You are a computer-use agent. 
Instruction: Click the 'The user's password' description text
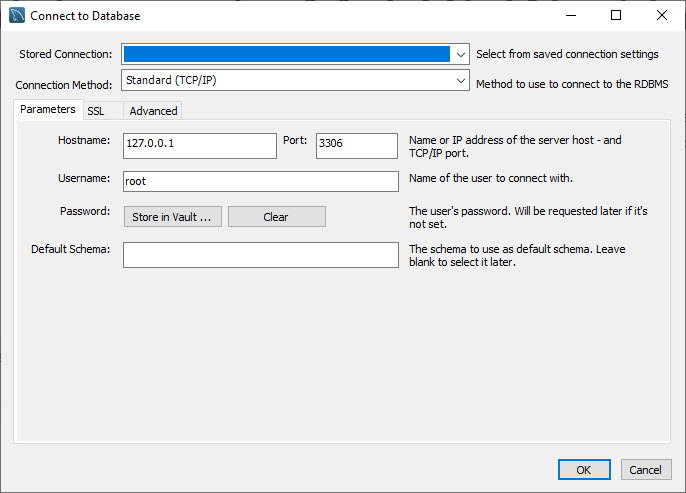[528, 217]
